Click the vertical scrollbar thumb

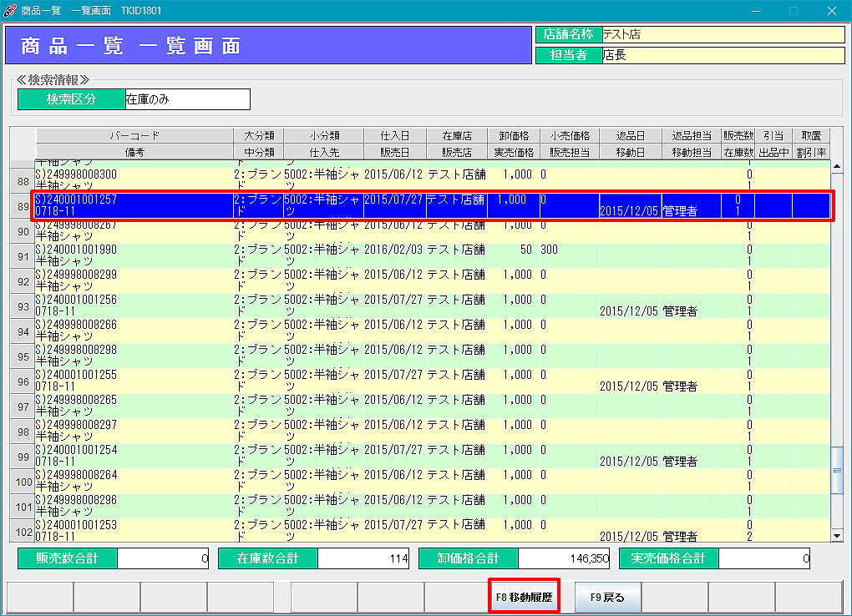pos(837,470)
